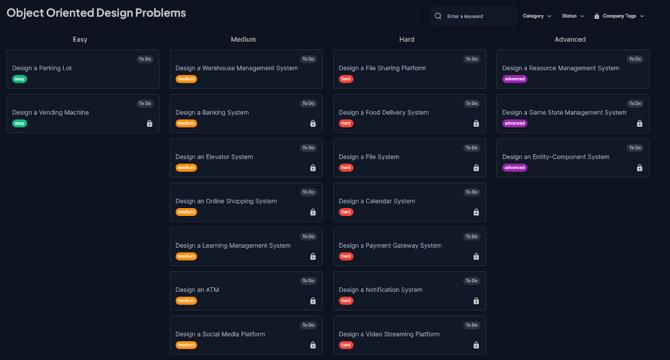Click To Do badge on Resource Management card
The height and width of the screenshot is (360, 670).
(635, 59)
